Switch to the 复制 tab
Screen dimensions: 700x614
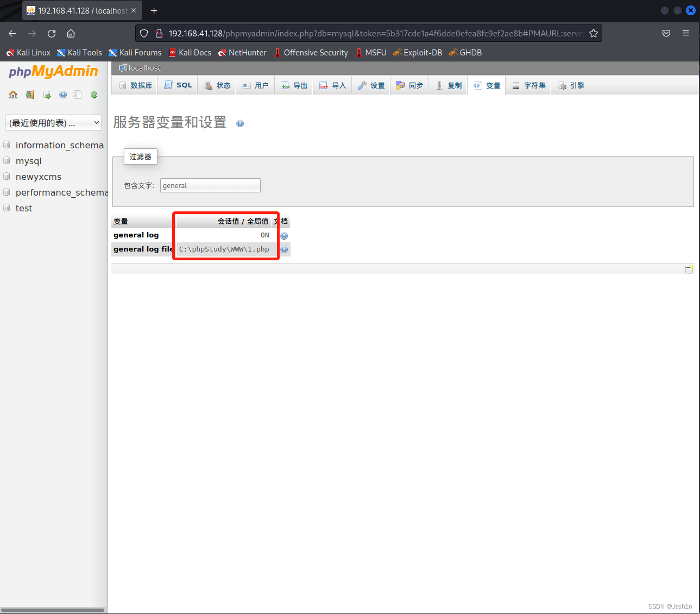click(x=448, y=85)
